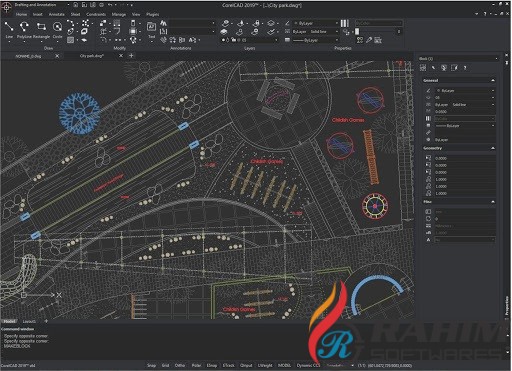
Task: Toggle Polar in the status bar
Action: coord(196,365)
